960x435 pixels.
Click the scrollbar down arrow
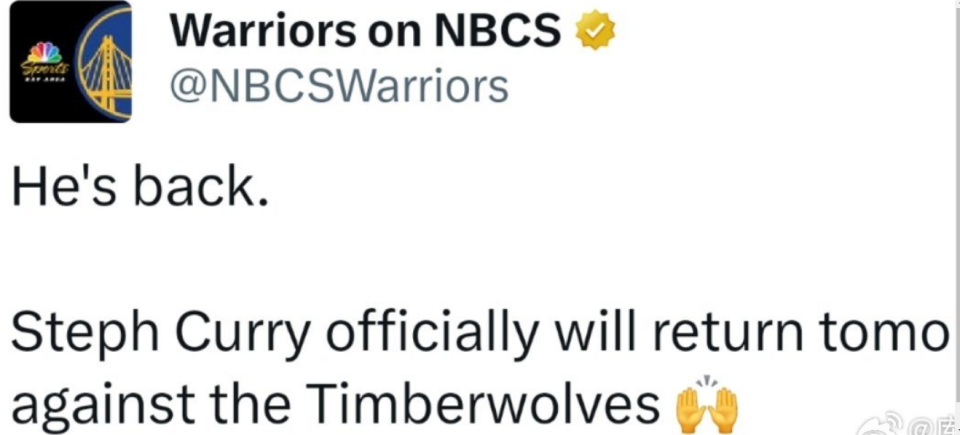point(955,428)
